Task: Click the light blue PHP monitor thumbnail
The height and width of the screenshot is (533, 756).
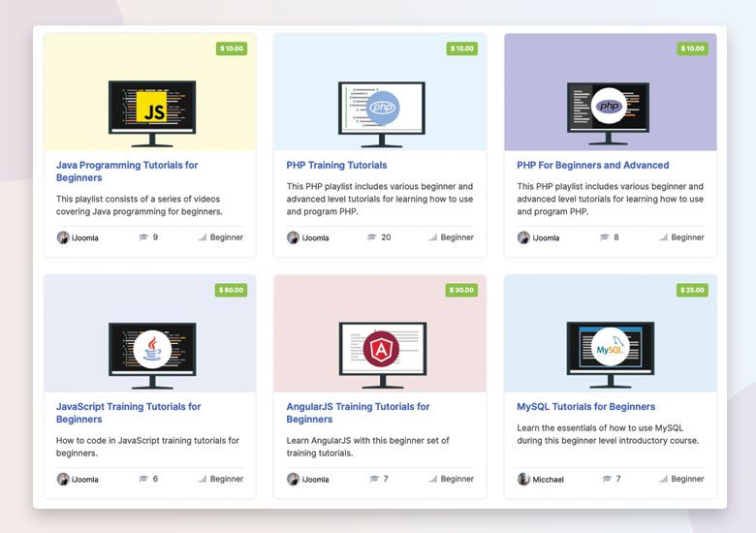Action: [381, 114]
